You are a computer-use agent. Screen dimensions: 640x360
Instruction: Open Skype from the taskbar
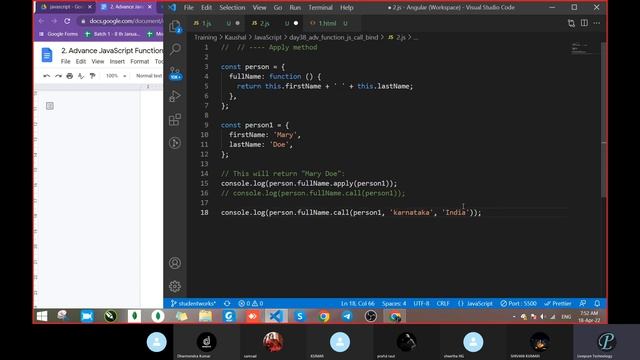pos(300,316)
